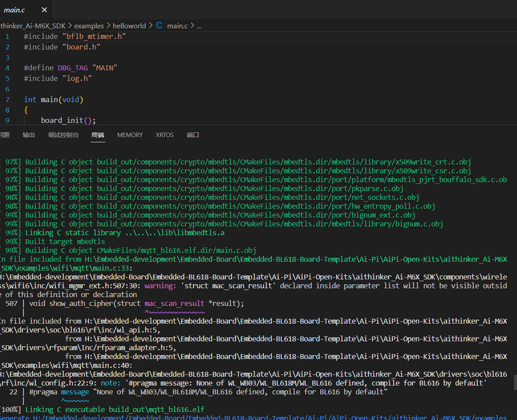
Task: Click 'message' in the #pragma terminal line
Action: point(75,392)
